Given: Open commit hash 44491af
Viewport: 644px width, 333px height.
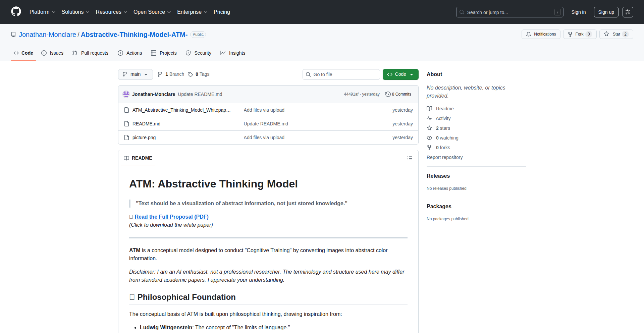Looking at the screenshot, I should (351, 94).
